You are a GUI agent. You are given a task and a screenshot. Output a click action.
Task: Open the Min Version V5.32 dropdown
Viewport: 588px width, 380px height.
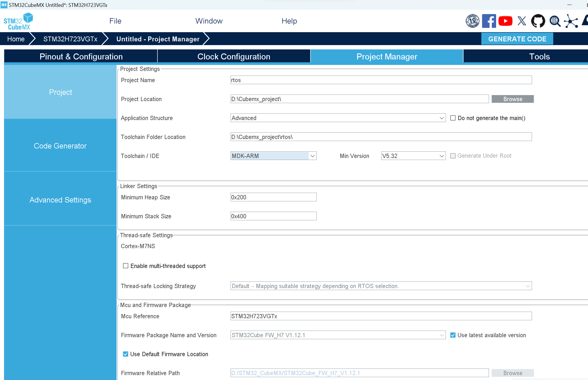click(442, 156)
